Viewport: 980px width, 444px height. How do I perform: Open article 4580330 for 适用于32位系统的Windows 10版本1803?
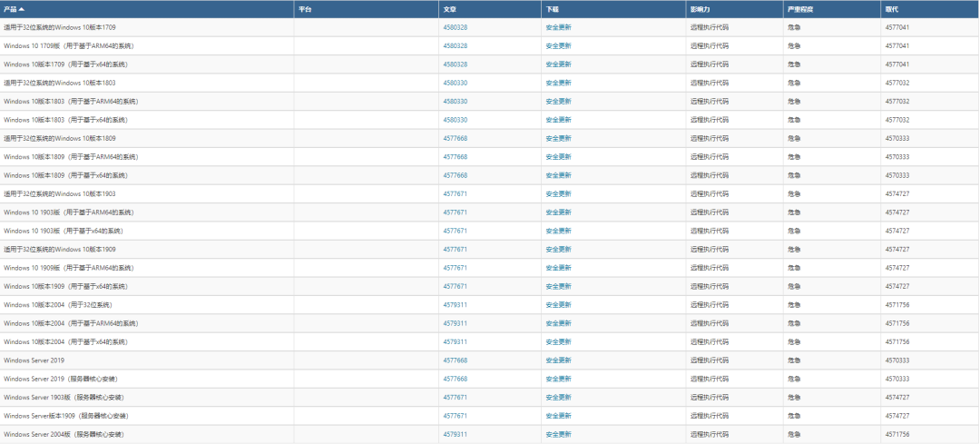coord(455,83)
